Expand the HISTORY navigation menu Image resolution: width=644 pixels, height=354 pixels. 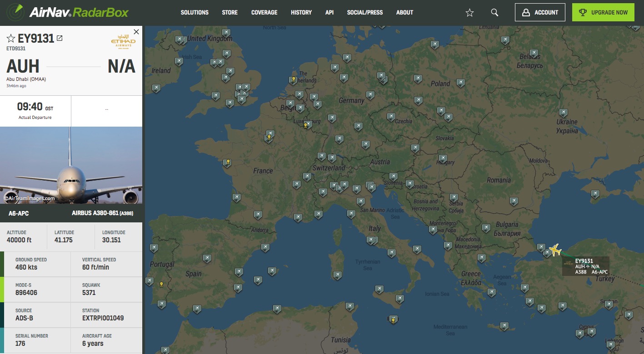(301, 12)
